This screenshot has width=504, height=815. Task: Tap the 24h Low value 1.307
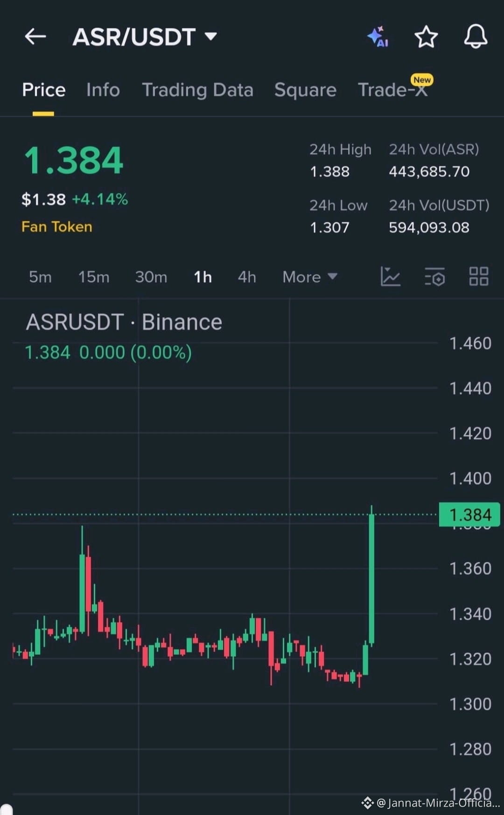tap(330, 227)
